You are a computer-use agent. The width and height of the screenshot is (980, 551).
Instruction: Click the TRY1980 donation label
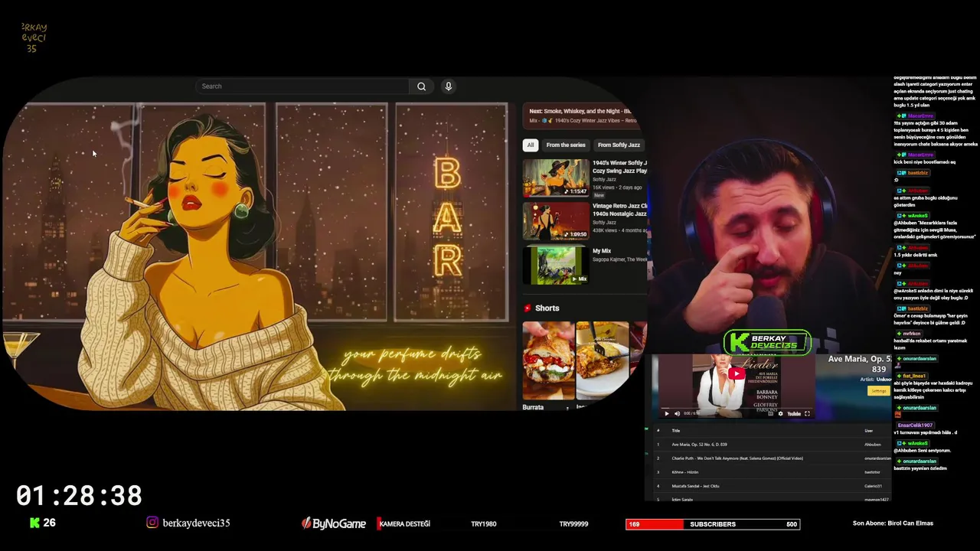point(484,524)
